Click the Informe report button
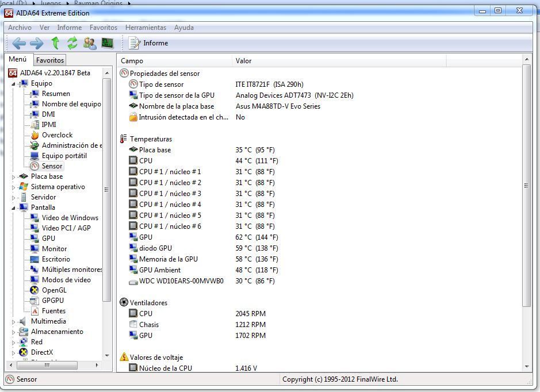540x392 pixels. coord(148,43)
